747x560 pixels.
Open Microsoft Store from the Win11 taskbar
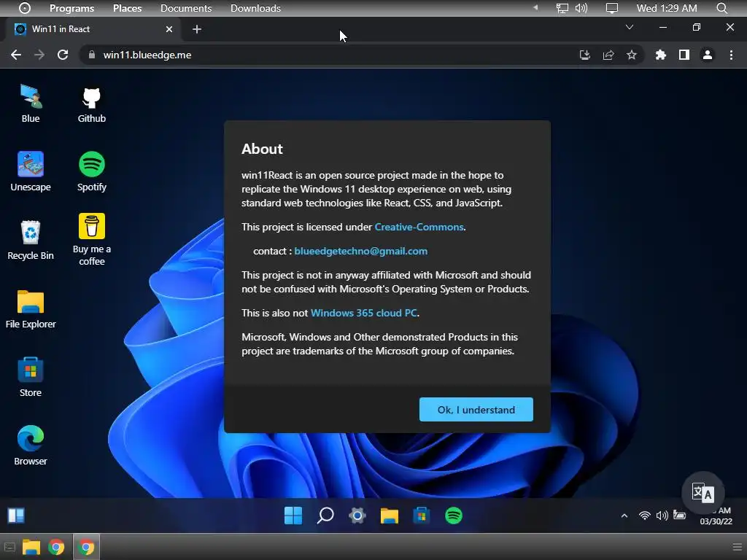[421, 516]
